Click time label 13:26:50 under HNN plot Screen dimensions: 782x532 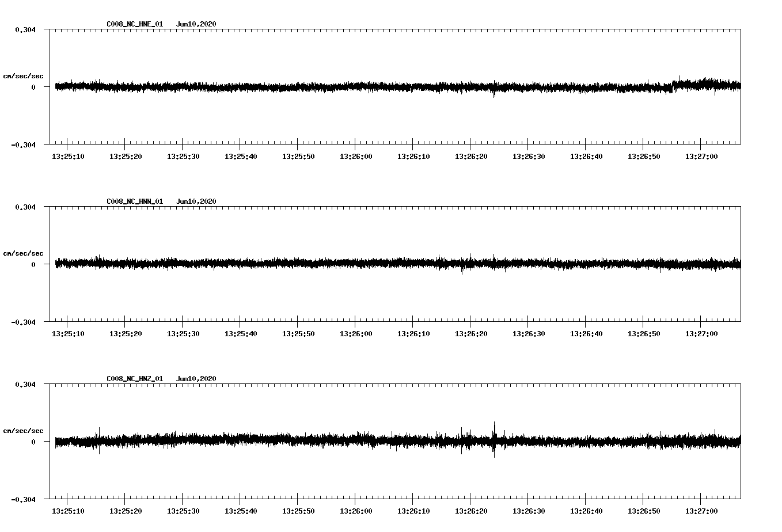[x=644, y=333]
